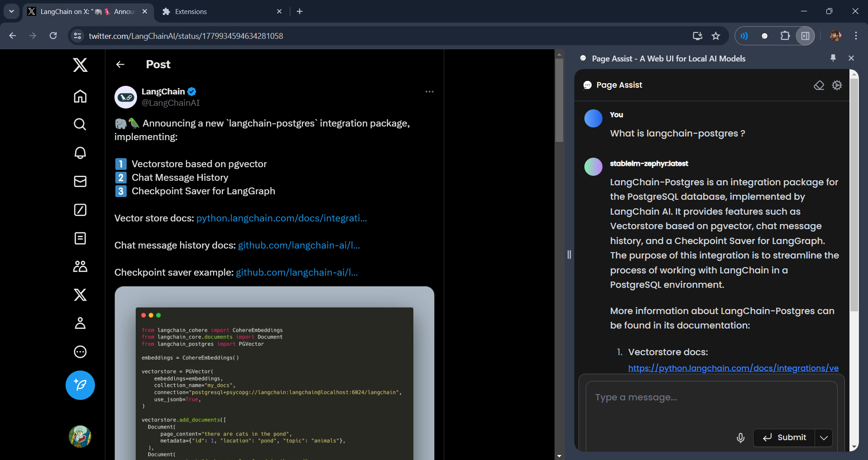Submit the message to Page Assist
The height and width of the screenshot is (460, 868).
click(x=784, y=437)
